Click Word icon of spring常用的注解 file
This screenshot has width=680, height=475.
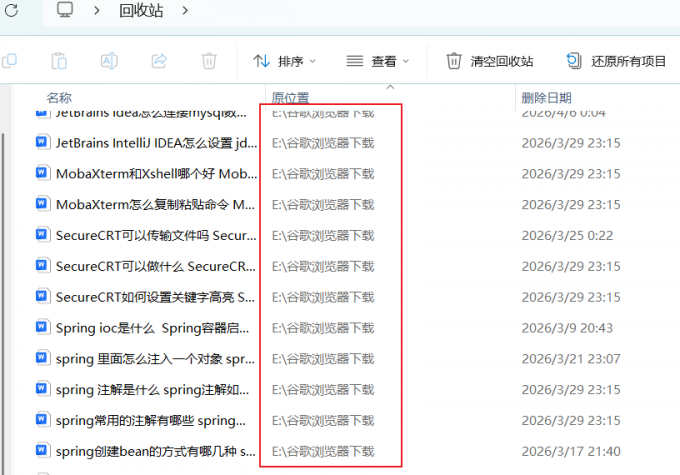[42, 419]
